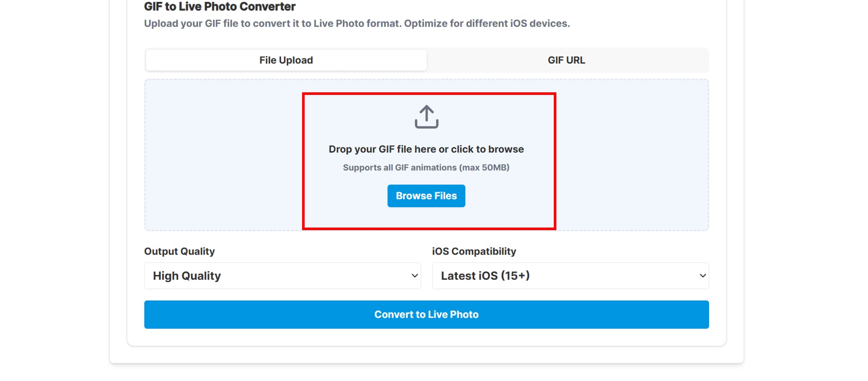
Task: Click the Convert to Live Photo button
Action: pyautogui.click(x=426, y=315)
